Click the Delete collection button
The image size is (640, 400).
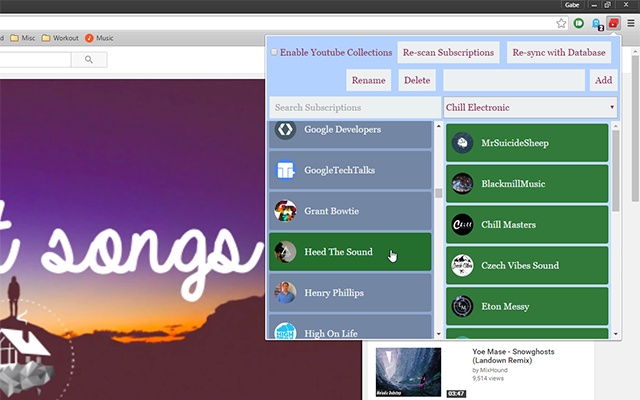tap(417, 80)
